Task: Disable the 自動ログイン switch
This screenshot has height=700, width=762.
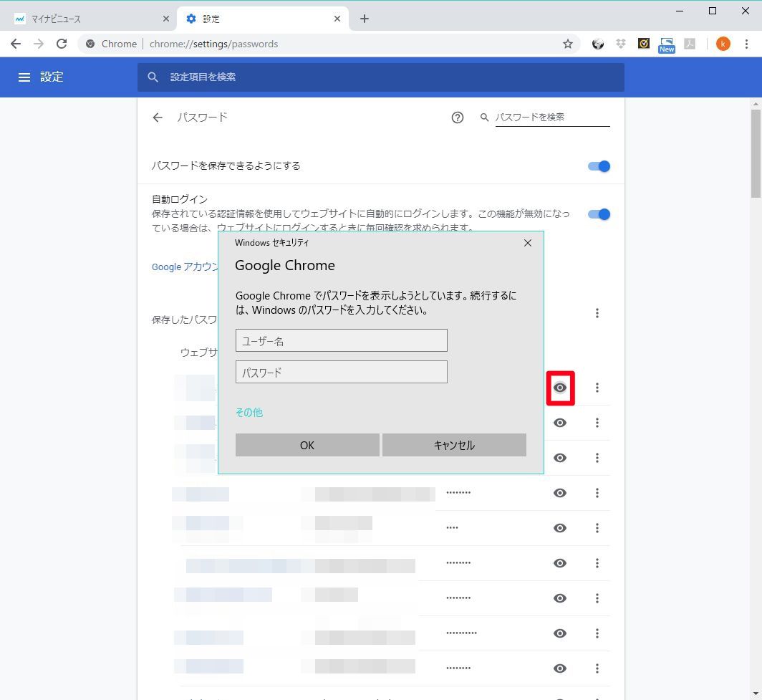Action: tap(599, 214)
